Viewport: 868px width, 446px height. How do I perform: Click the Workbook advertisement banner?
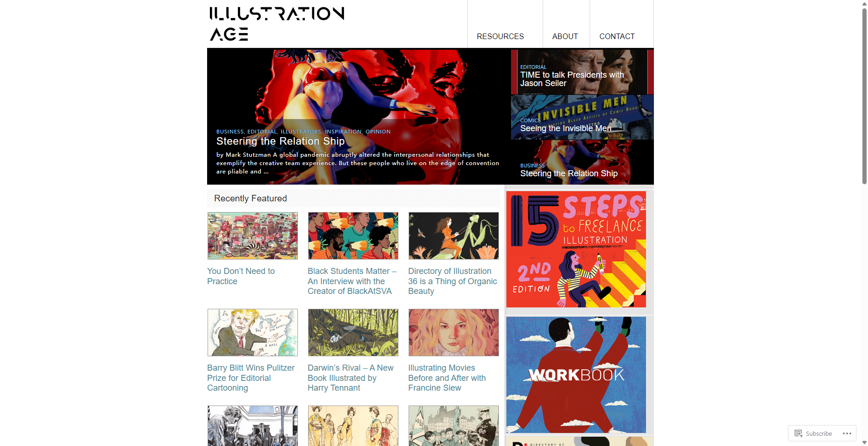pyautogui.click(x=576, y=375)
